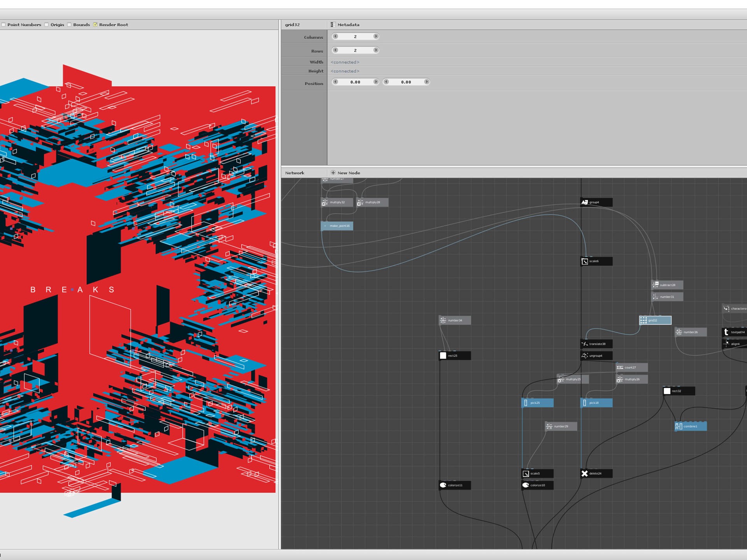Click the New Node button
The image size is (747, 560).
pyautogui.click(x=345, y=173)
